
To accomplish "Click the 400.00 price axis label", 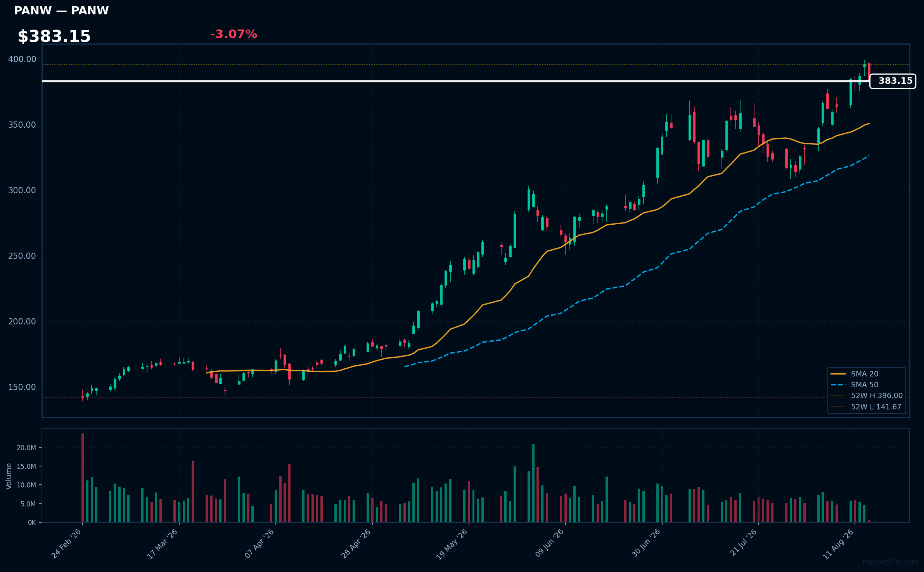I will tap(22, 59).
